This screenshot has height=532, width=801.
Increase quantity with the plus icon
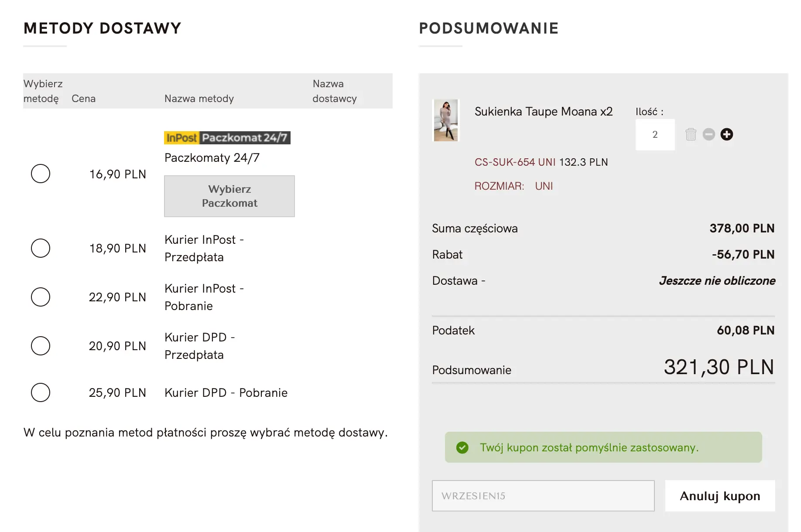point(727,134)
